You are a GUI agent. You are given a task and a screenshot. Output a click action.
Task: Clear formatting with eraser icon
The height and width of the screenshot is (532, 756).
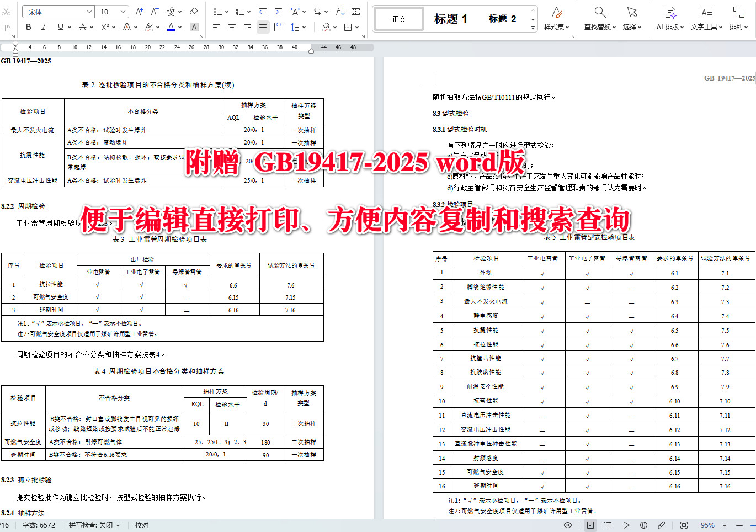(x=194, y=12)
